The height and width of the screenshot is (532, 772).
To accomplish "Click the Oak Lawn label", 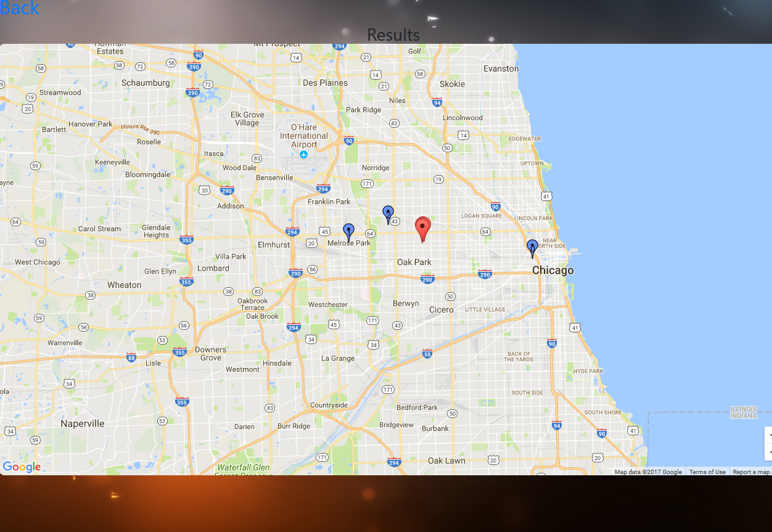I will [x=447, y=460].
